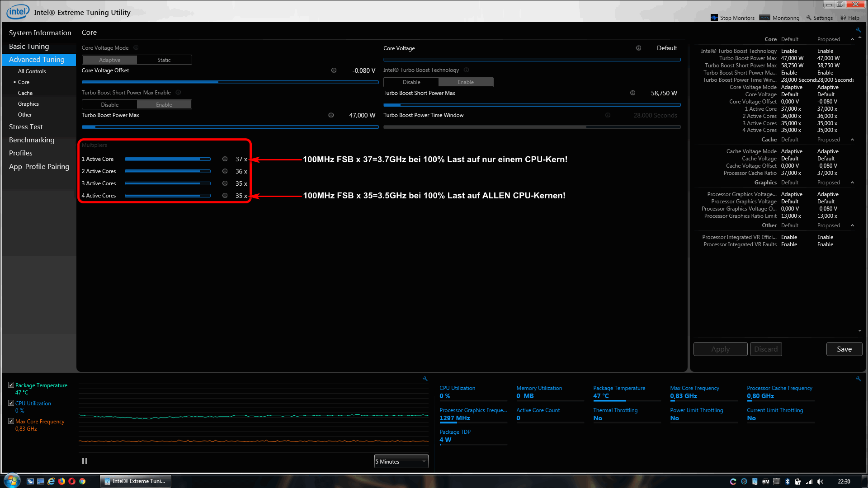Click the Save button

click(844, 349)
